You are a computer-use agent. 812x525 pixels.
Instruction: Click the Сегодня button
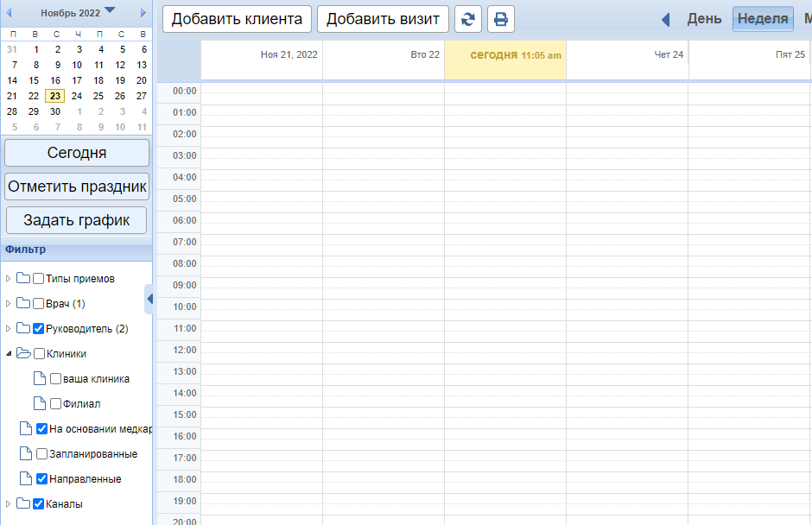click(x=77, y=153)
